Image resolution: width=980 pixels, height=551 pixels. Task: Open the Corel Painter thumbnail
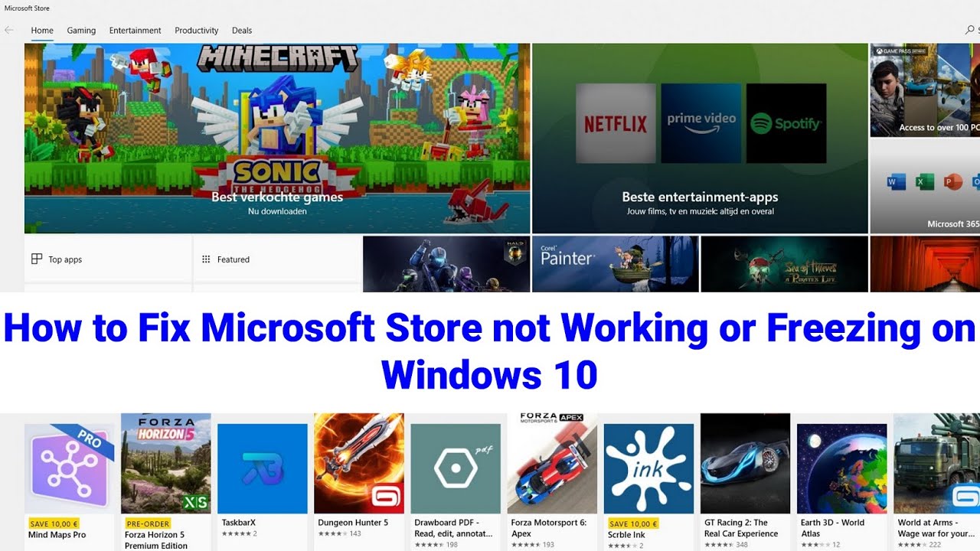[x=616, y=264]
